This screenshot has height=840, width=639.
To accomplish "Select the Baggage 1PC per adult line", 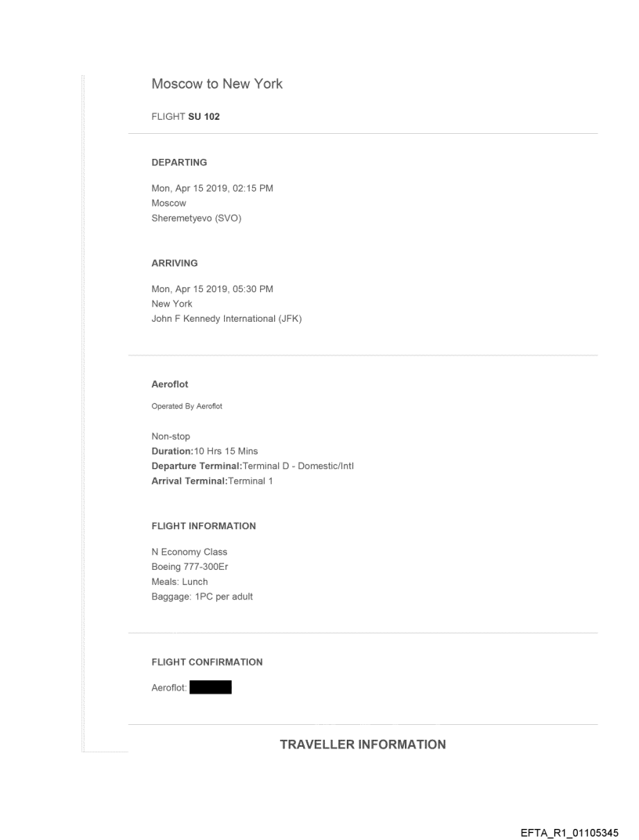I will point(202,597).
